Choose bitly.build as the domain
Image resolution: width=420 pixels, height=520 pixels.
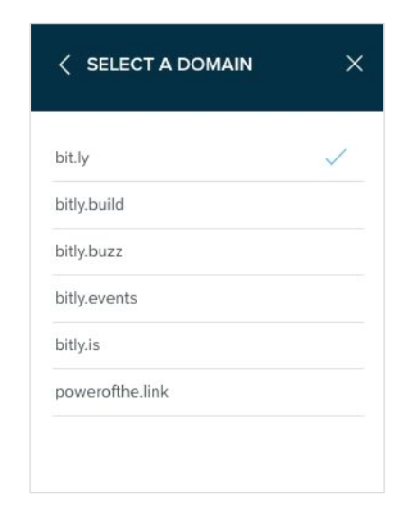click(208, 205)
